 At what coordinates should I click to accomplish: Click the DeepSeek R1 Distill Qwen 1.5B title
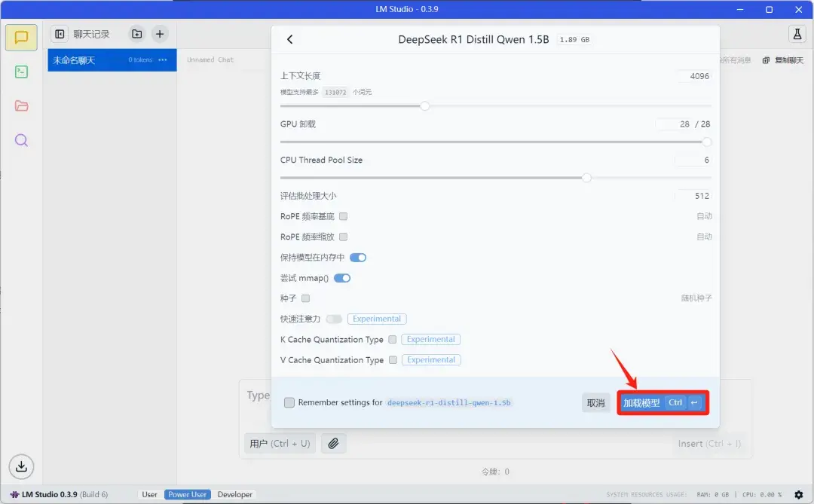[473, 39]
